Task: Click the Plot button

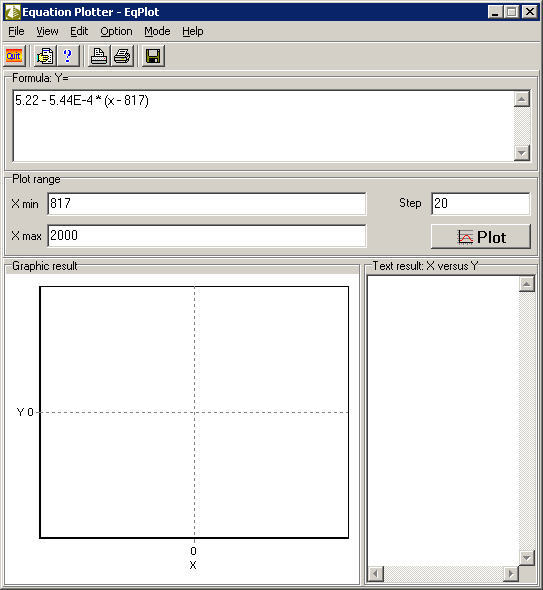Action: pyautogui.click(x=481, y=237)
